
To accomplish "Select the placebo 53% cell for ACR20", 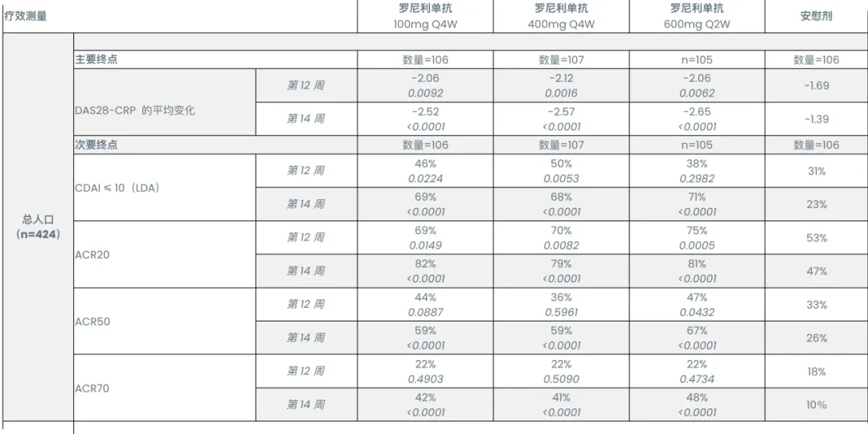I will 816,238.
